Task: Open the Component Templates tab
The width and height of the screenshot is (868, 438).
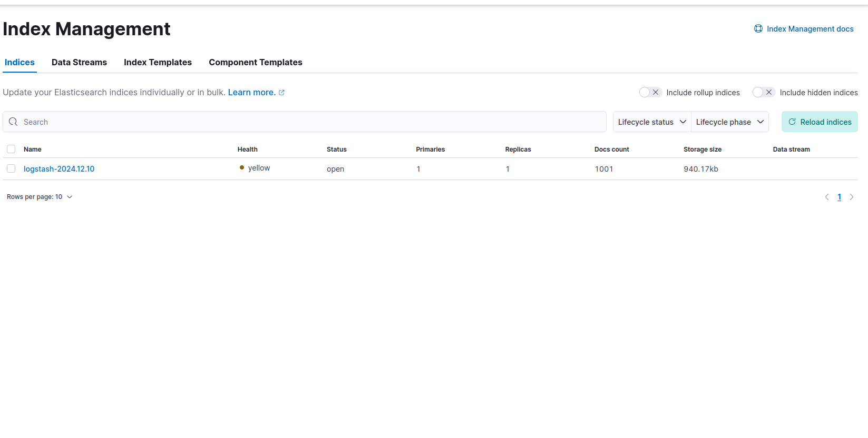Action: click(x=255, y=62)
